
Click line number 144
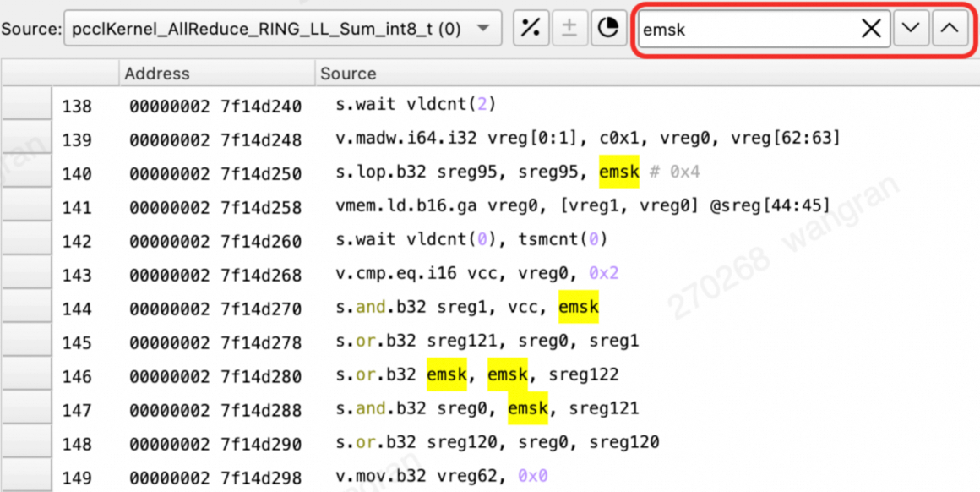click(x=77, y=309)
